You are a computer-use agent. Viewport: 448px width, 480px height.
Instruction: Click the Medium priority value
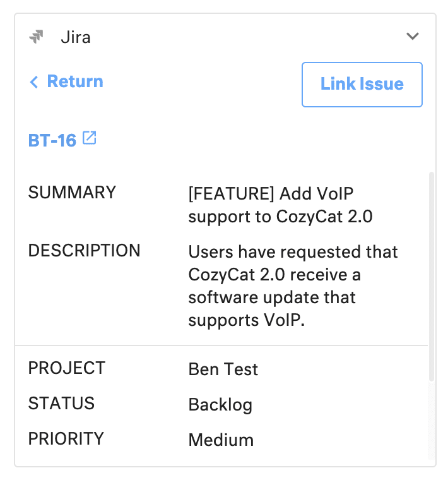[x=221, y=440]
